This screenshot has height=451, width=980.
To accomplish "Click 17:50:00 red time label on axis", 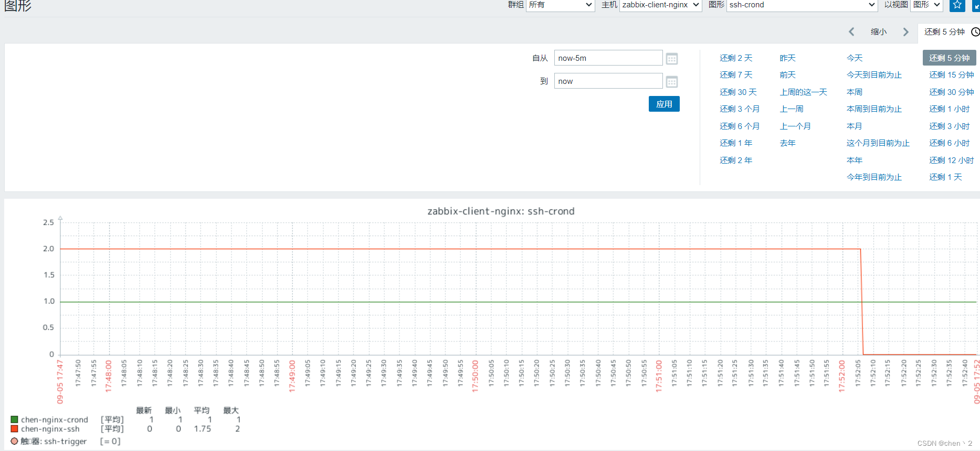I will coord(475,376).
